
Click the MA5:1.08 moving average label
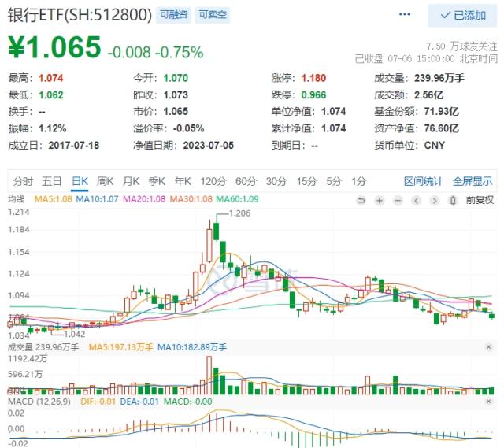pos(53,199)
